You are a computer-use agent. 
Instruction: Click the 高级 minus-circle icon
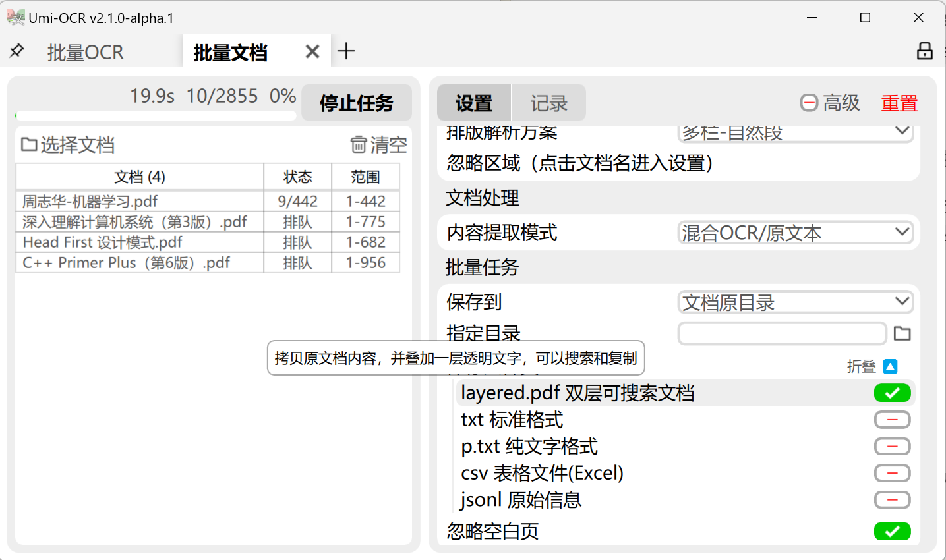tap(809, 103)
